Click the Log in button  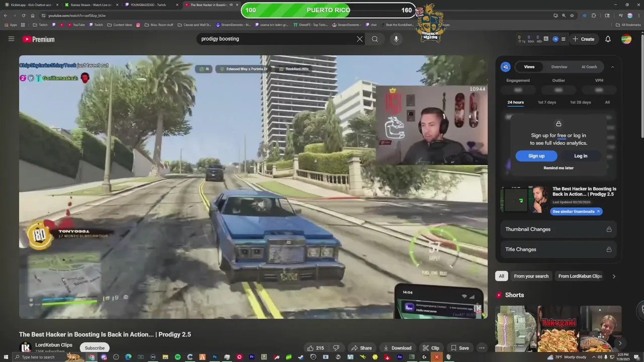tap(581, 156)
